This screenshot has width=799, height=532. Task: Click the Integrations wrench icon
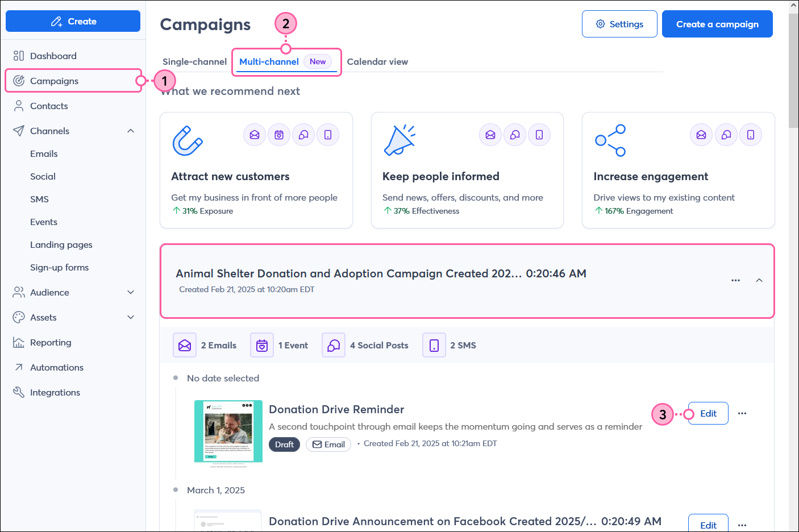click(18, 392)
